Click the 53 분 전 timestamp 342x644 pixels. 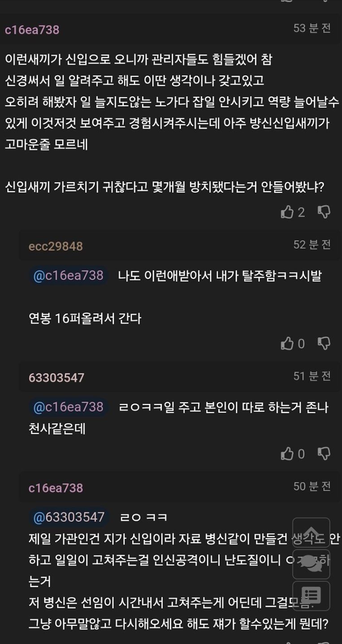pos(311,27)
